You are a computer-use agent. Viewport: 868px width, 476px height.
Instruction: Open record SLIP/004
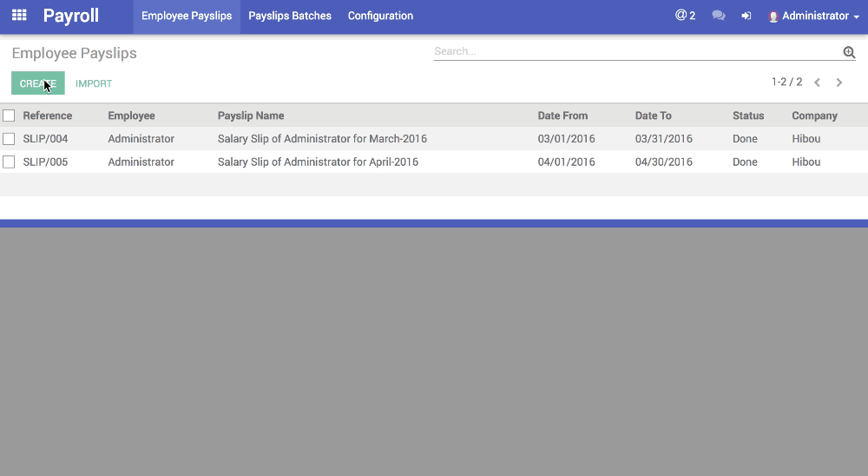(45, 139)
